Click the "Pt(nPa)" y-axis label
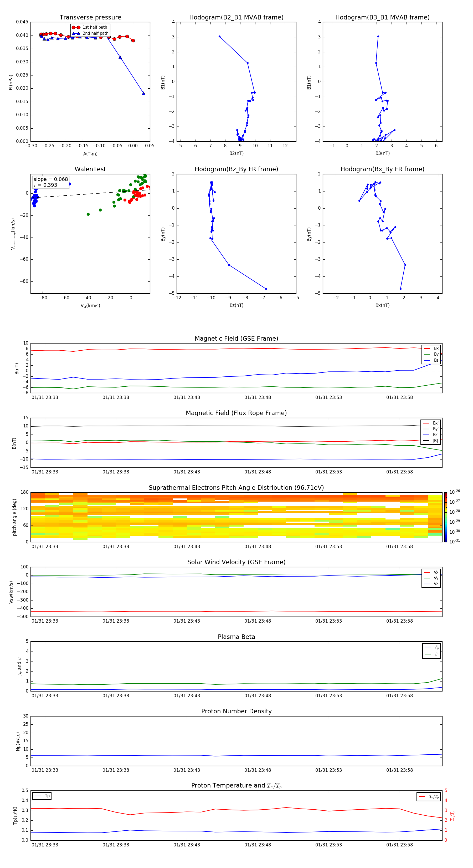The image size is (473, 868). pos(11,82)
